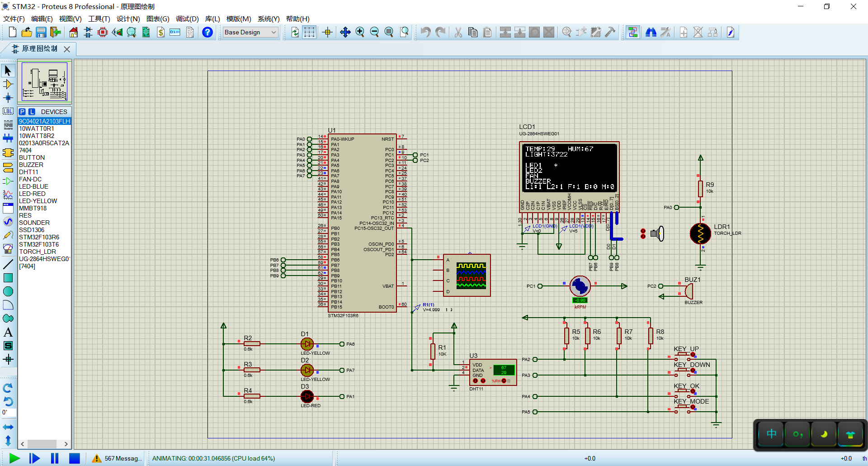Open the 调试(D) debug menu
This screenshot has height=466, width=868.
(187, 19)
